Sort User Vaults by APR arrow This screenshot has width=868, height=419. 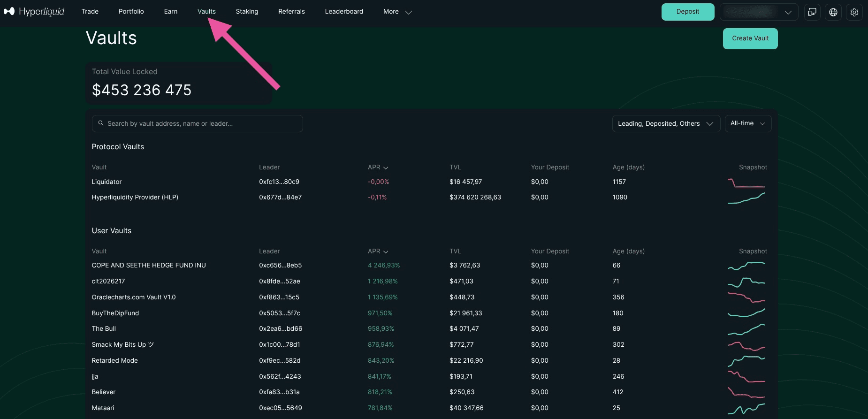coord(386,251)
